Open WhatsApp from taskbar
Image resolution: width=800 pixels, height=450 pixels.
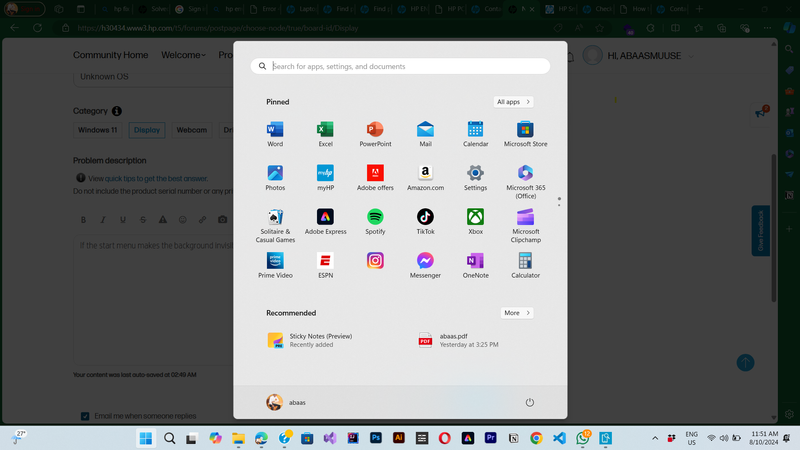tap(582, 438)
